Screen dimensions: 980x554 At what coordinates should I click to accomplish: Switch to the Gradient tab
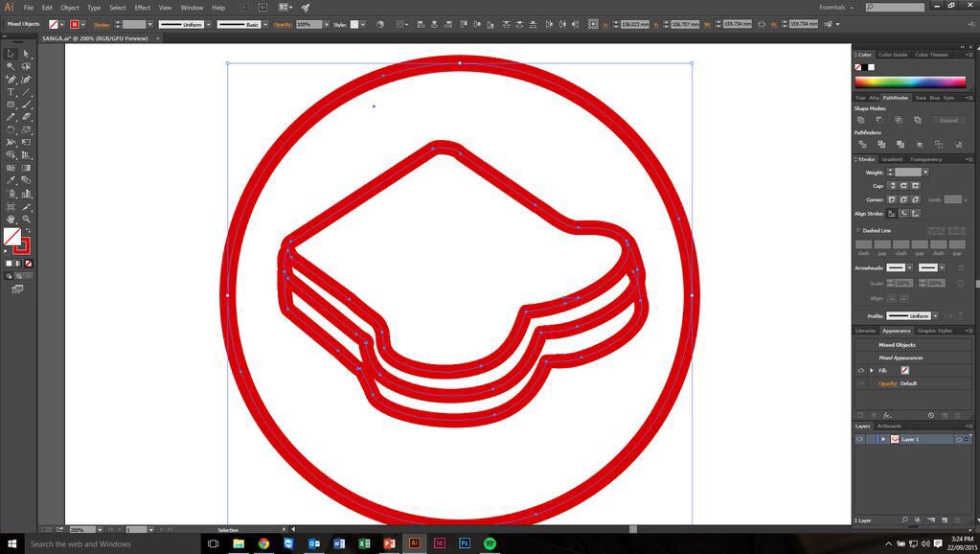892,159
